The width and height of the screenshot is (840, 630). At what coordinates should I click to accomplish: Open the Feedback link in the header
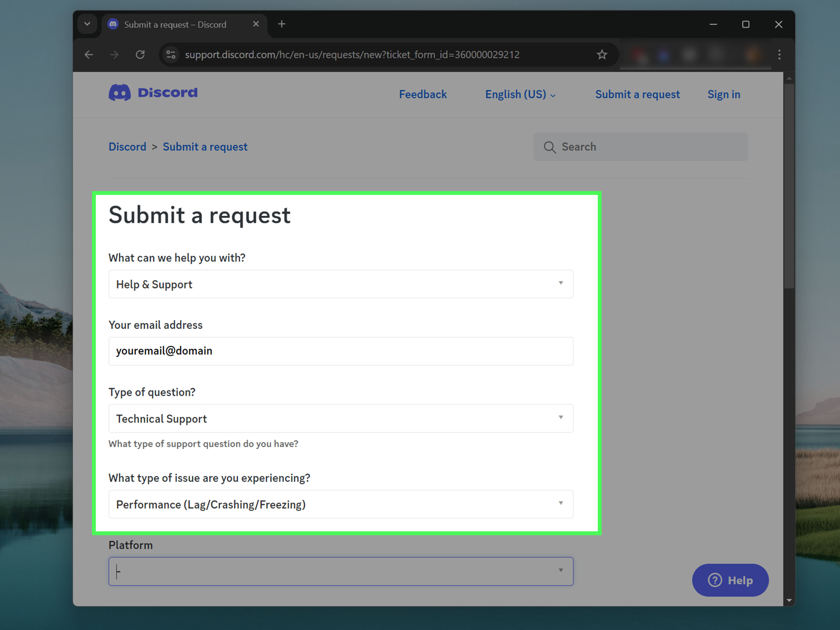click(x=423, y=94)
